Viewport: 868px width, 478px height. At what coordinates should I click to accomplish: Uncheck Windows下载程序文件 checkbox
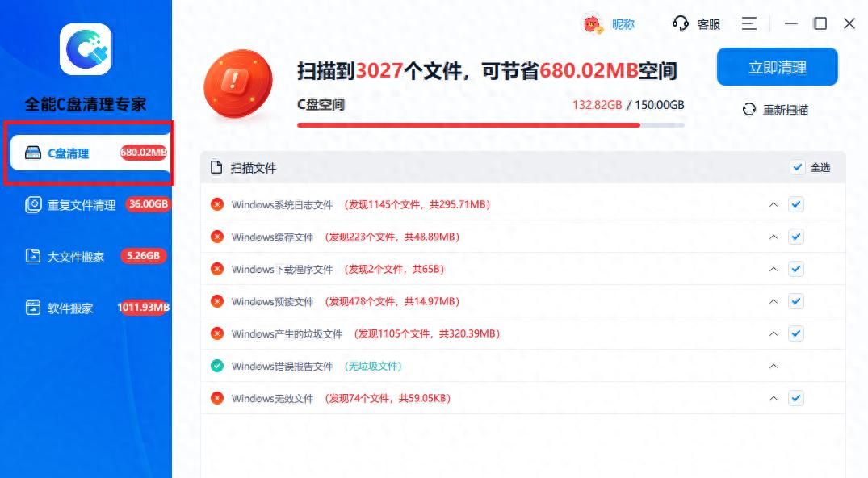[796, 269]
